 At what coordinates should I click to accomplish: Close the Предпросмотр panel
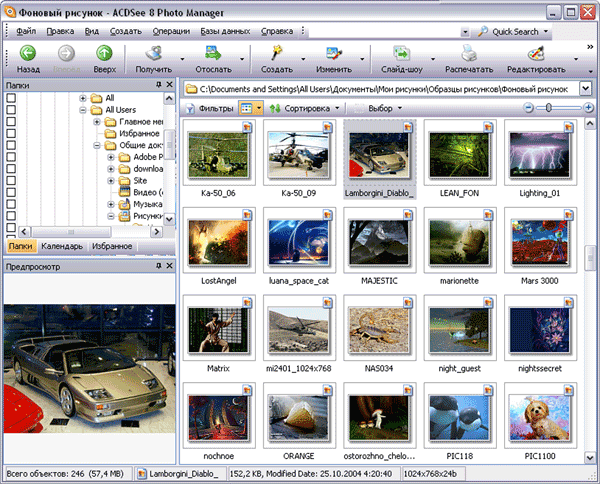(170, 266)
